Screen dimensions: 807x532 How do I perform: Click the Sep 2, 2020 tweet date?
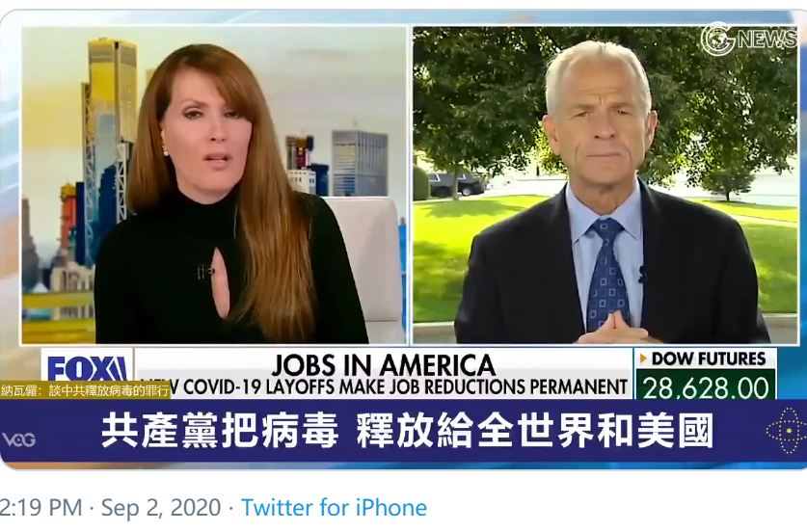[x=161, y=508]
